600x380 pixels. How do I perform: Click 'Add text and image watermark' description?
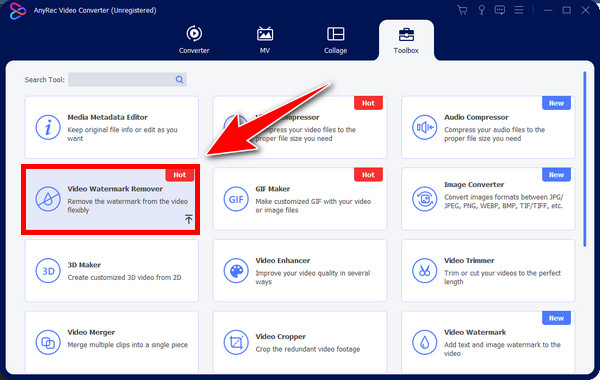502,349
